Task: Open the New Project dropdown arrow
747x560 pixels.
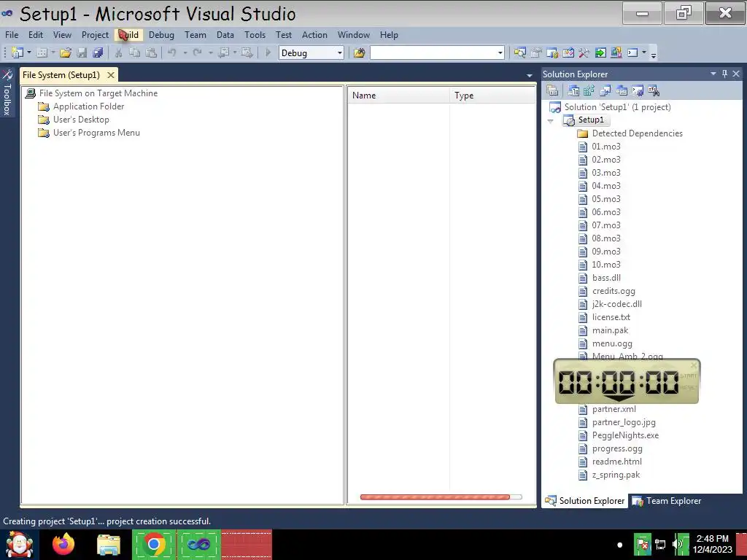Action: point(28,52)
